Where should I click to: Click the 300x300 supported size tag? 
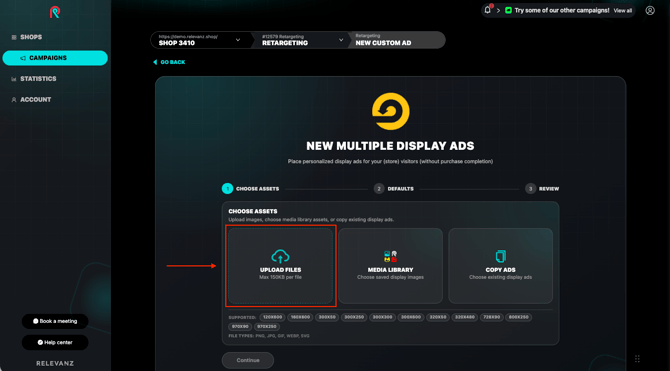(382, 317)
